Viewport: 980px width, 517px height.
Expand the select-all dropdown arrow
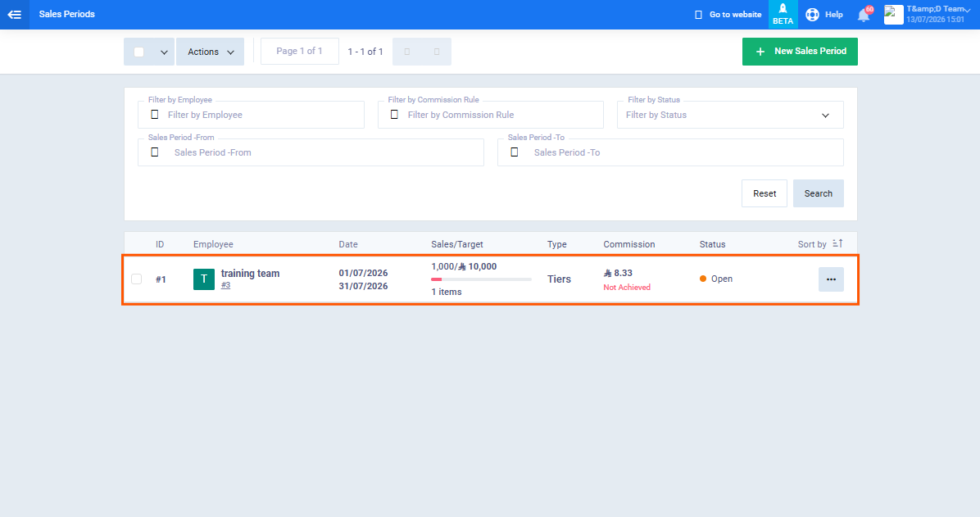[x=164, y=52]
